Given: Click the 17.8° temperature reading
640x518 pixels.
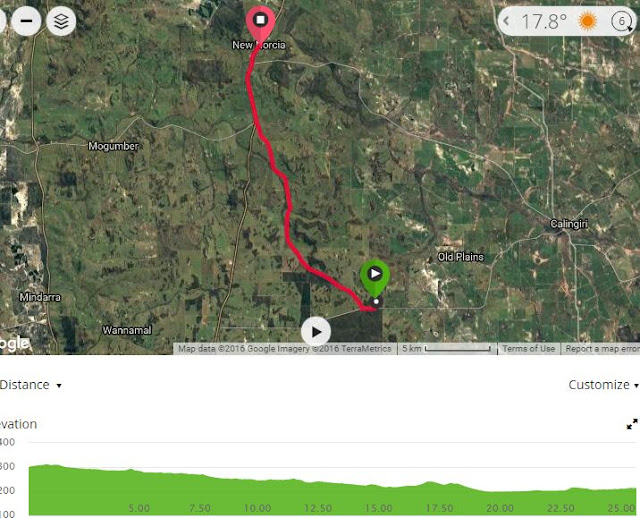Looking at the screenshot, I should click(544, 22).
